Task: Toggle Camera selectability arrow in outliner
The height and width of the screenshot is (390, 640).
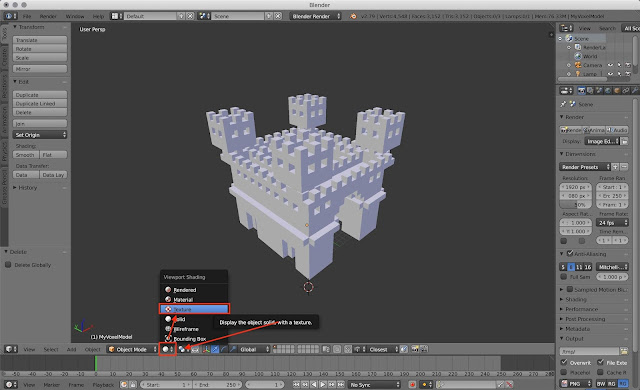Action: 619,65
